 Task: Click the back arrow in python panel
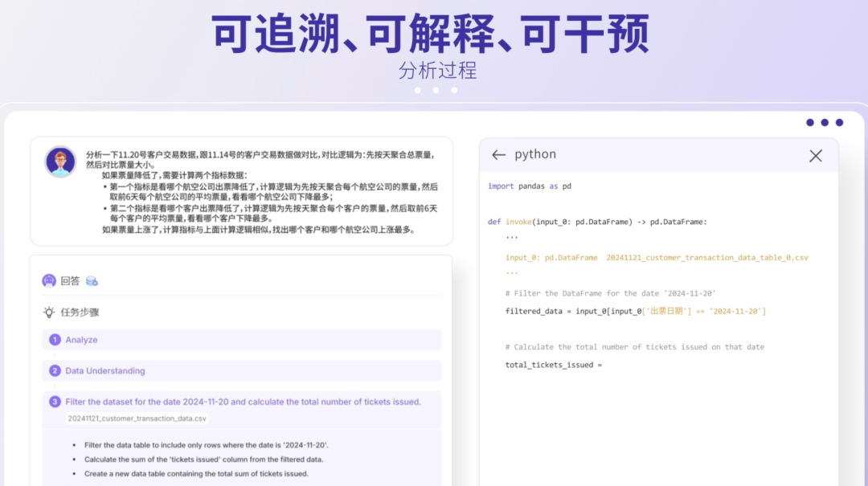[498, 155]
